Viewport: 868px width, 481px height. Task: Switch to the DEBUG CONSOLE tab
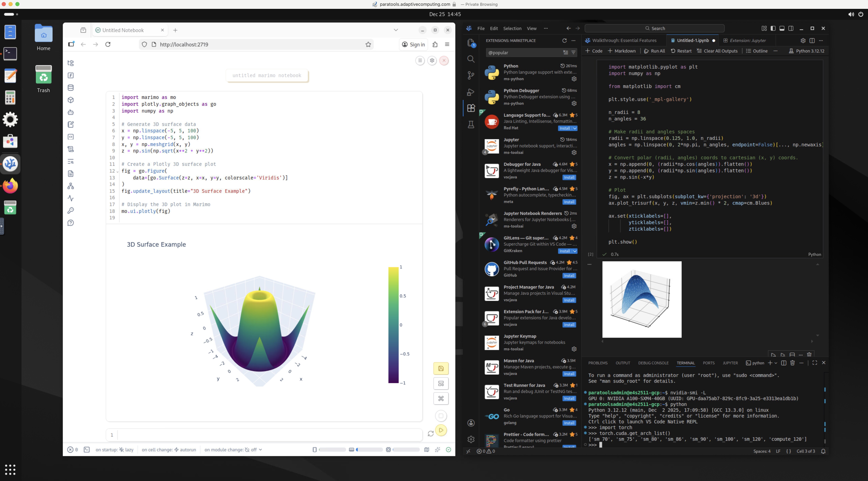(x=653, y=363)
